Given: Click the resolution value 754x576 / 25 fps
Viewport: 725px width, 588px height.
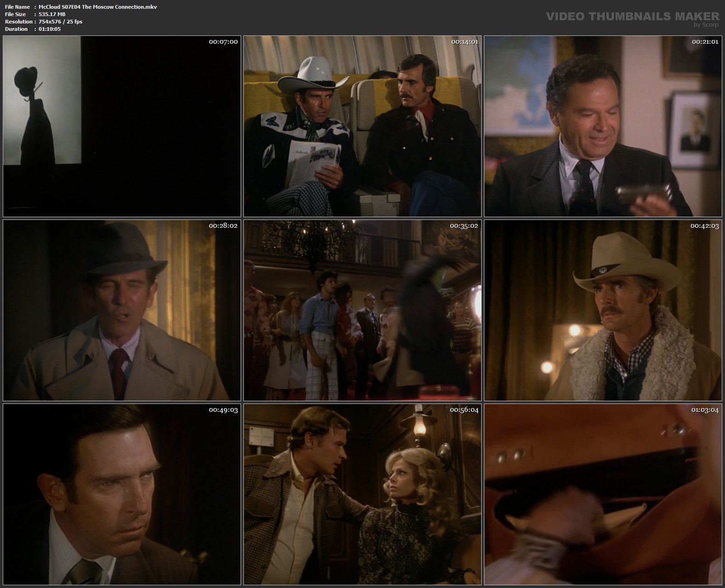Looking at the screenshot, I should [61, 22].
